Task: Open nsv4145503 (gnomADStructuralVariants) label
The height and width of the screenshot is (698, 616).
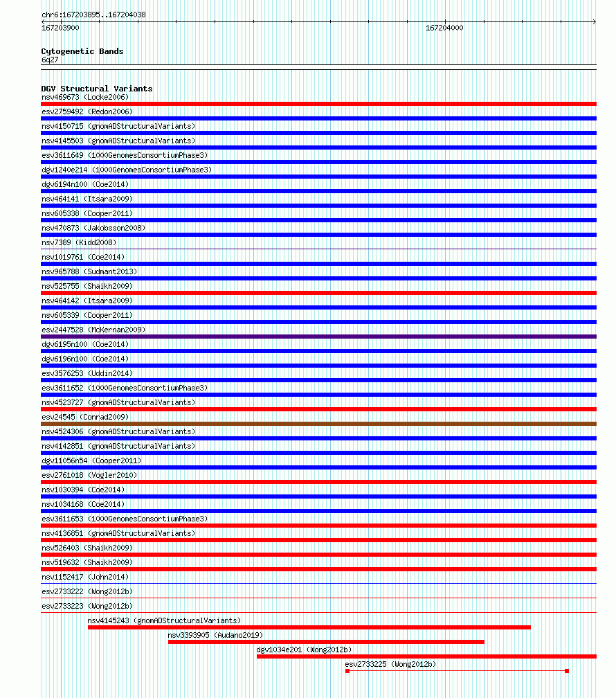Action: pyautogui.click(x=118, y=141)
